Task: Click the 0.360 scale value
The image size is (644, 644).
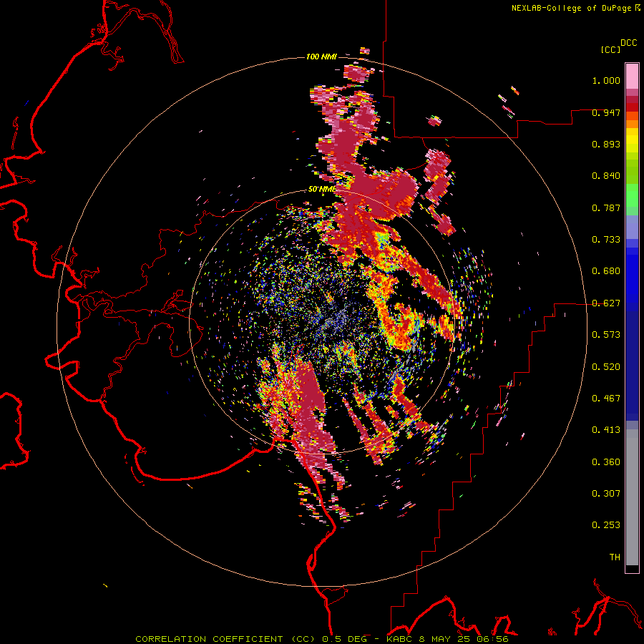Action: (606, 462)
